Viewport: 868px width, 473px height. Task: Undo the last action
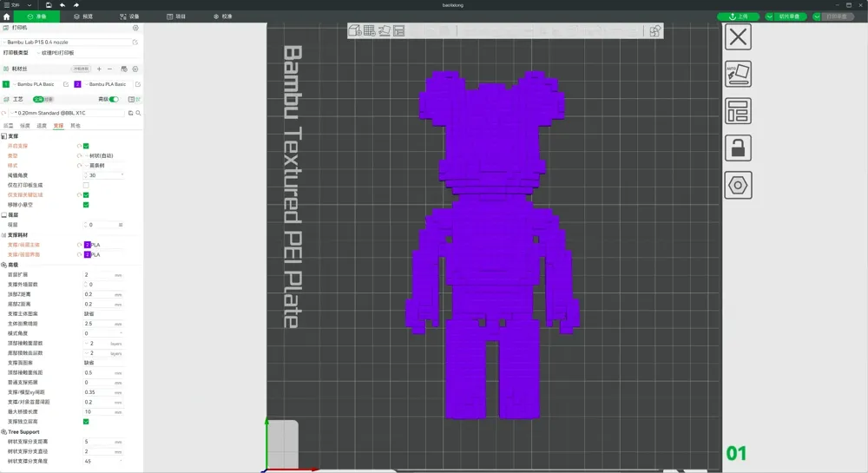pos(62,5)
